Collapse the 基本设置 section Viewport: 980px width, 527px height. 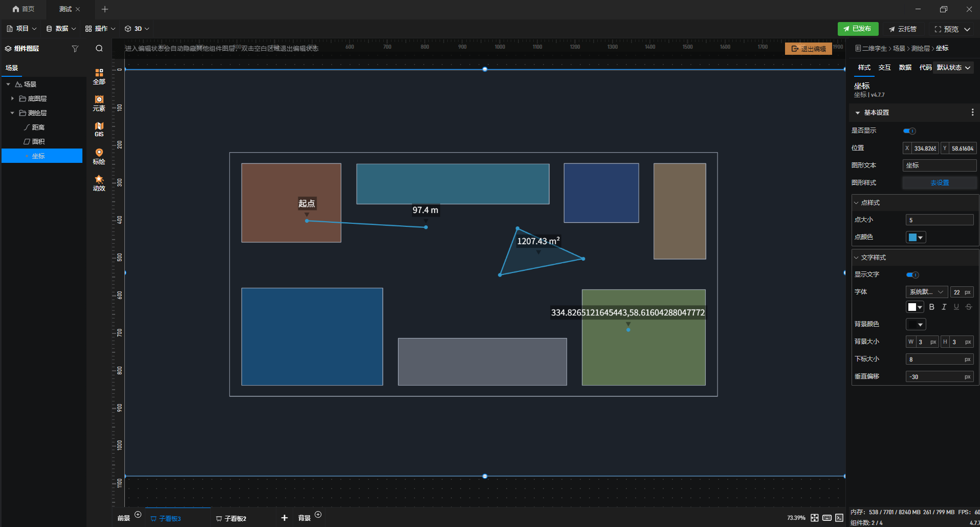click(x=858, y=113)
